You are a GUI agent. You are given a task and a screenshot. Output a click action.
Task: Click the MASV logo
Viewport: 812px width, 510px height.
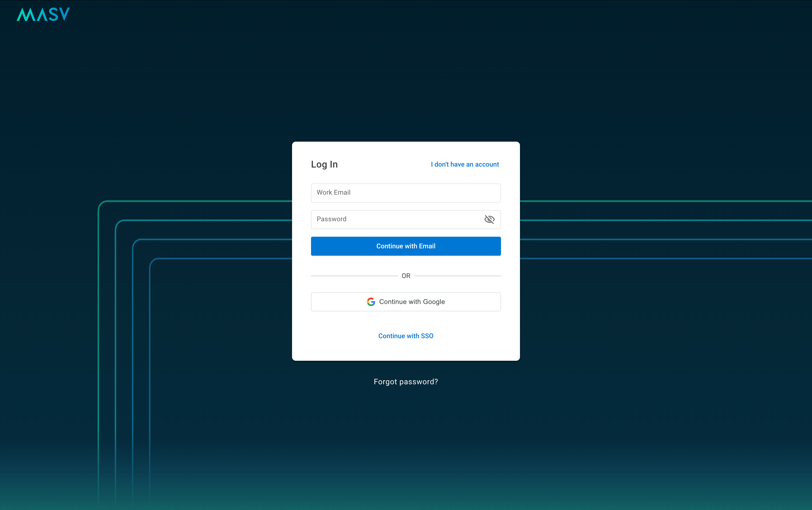pyautogui.click(x=43, y=14)
